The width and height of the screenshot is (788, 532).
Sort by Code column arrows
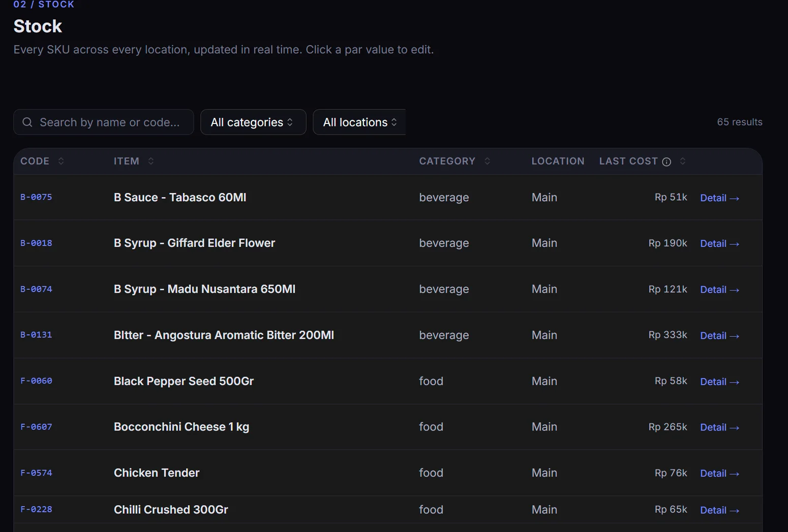tap(61, 161)
